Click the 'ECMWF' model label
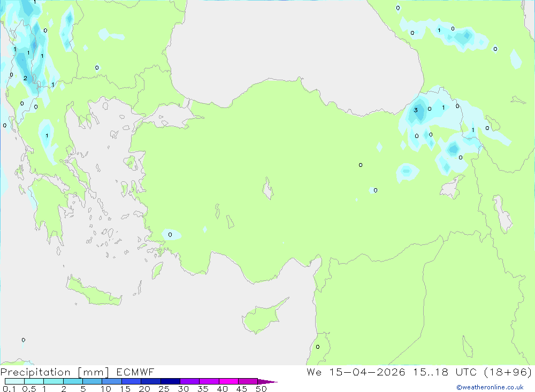The height and width of the screenshot is (392, 535). click(x=135, y=372)
